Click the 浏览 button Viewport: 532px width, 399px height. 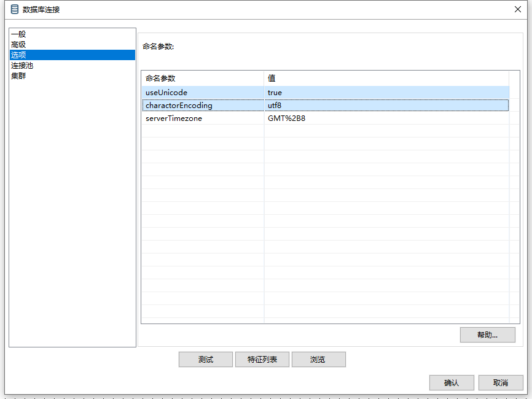point(318,360)
